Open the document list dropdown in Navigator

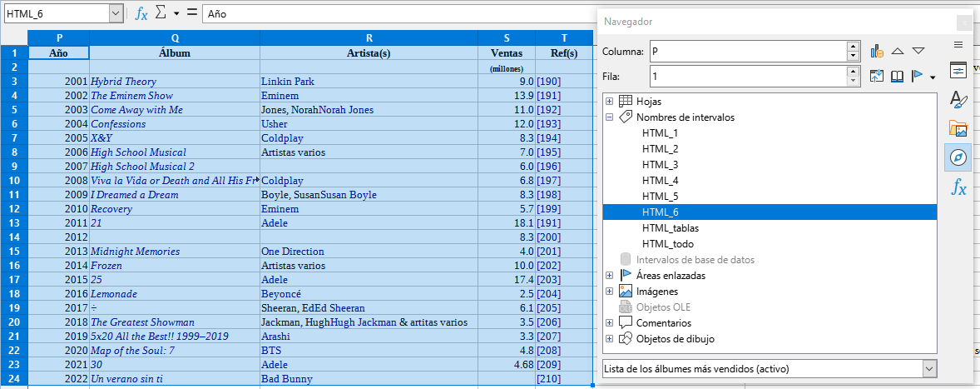pyautogui.click(x=929, y=368)
